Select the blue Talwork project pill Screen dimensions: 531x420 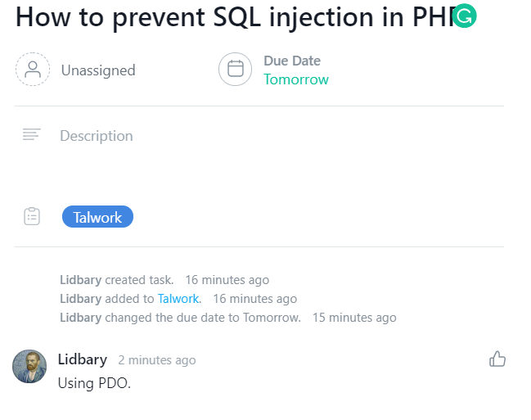coord(97,217)
